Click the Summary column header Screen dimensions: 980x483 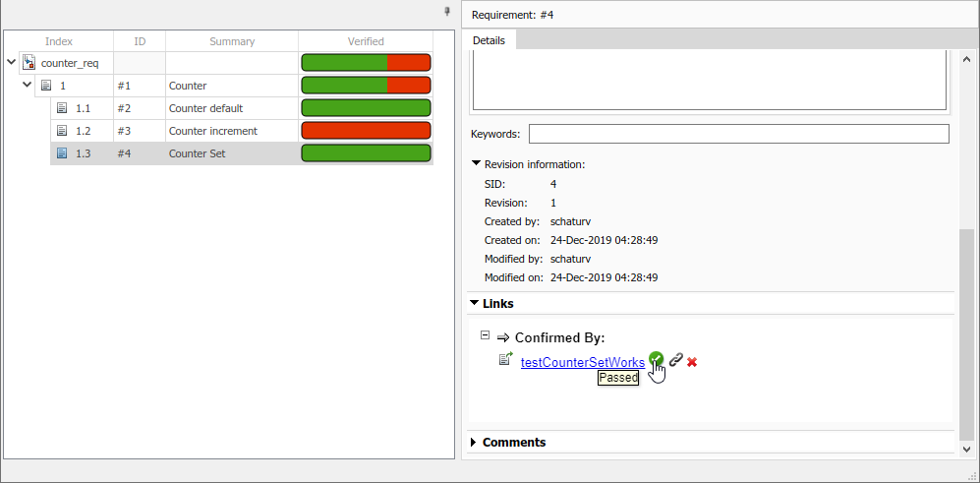(232, 41)
